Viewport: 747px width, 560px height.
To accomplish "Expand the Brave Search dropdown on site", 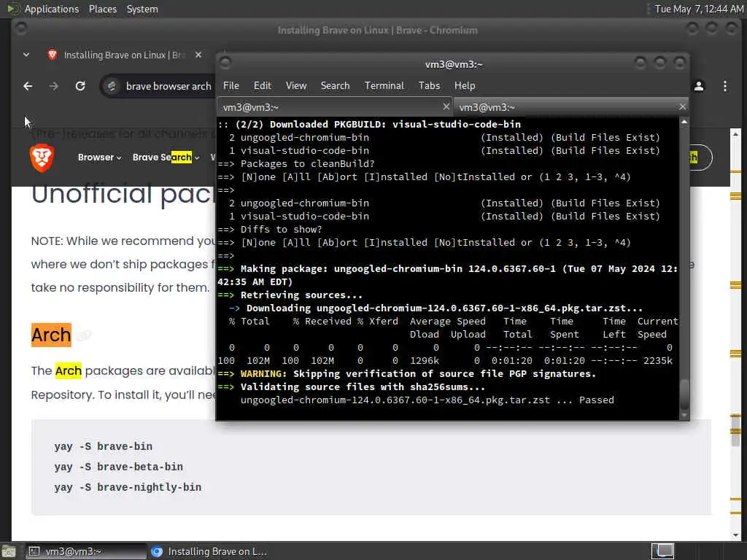I will [x=166, y=157].
